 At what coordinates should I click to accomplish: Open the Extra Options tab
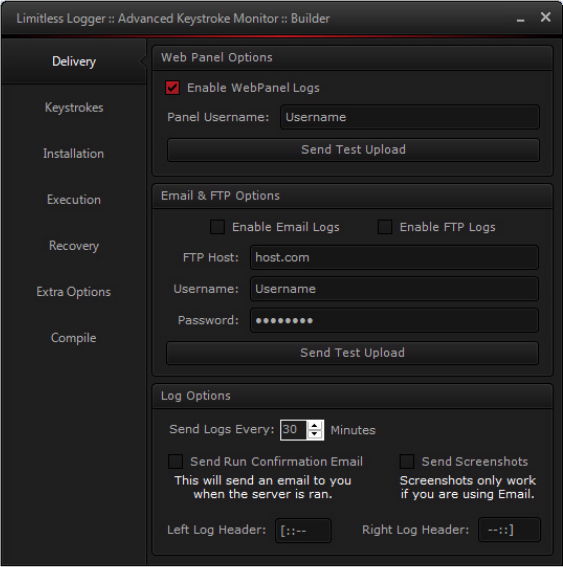pos(74,291)
